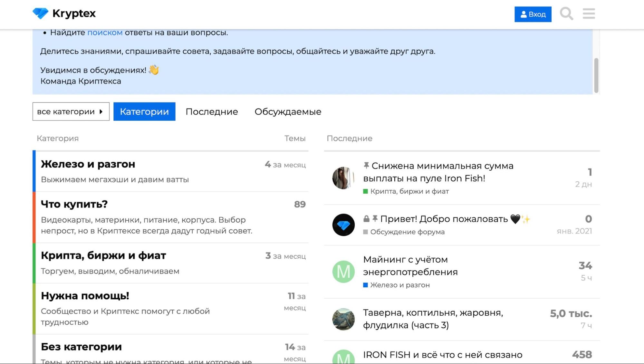Click the black Kryptex diamond avatar
644x364 pixels.
(343, 225)
